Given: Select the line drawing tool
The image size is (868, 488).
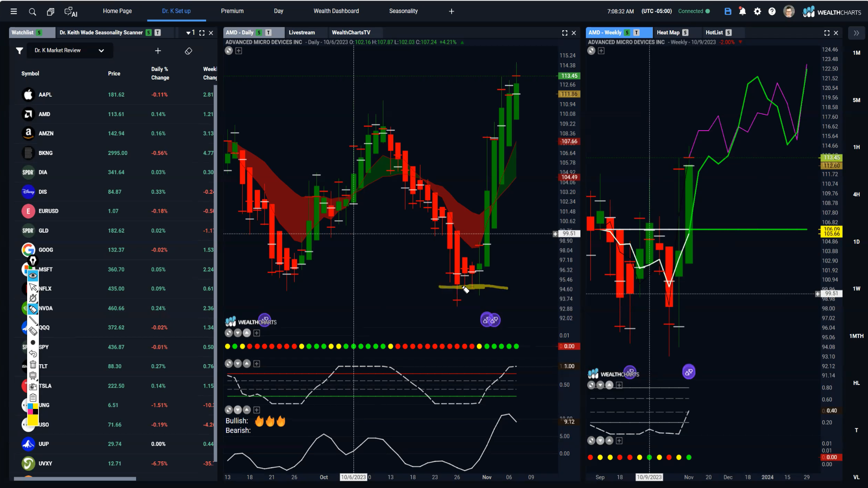Looking at the screenshot, I should click(33, 320).
